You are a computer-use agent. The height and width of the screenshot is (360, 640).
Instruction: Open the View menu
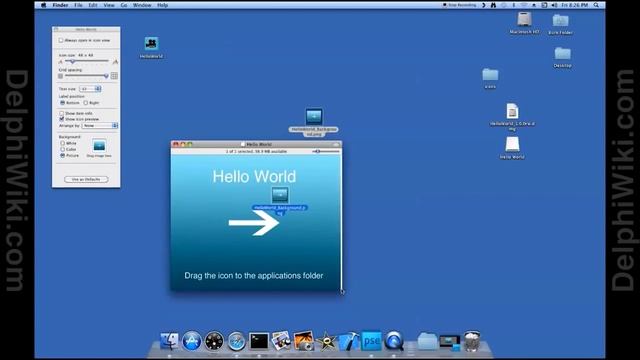[x=109, y=5]
